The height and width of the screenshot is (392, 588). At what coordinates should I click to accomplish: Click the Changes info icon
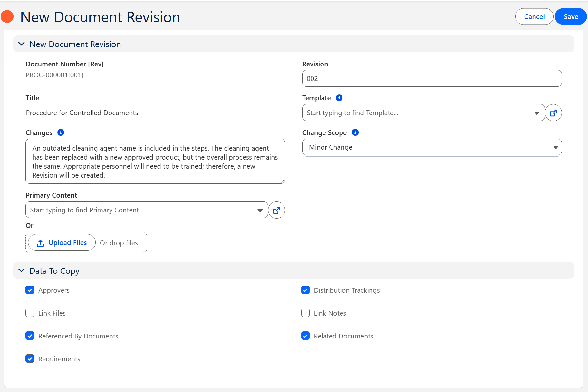point(61,132)
